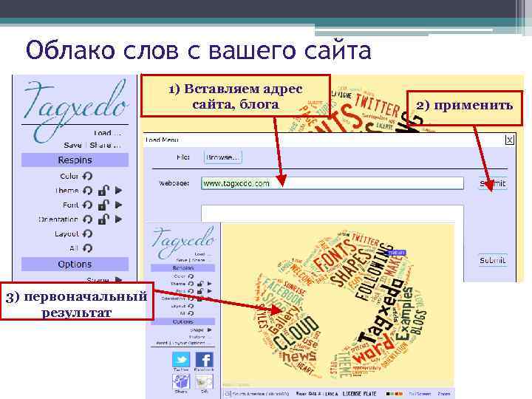This screenshot has width=532, height=399.
Task: Click the word news in the result cloud
Action: click(299, 356)
